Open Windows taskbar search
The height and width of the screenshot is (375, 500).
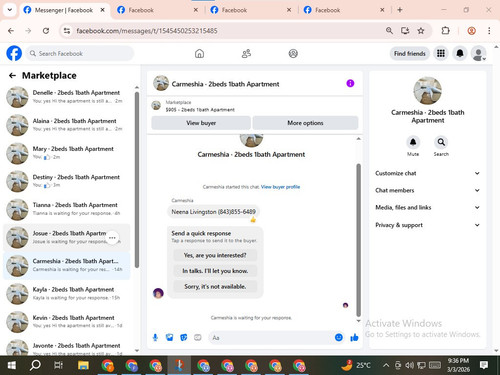pos(35,365)
